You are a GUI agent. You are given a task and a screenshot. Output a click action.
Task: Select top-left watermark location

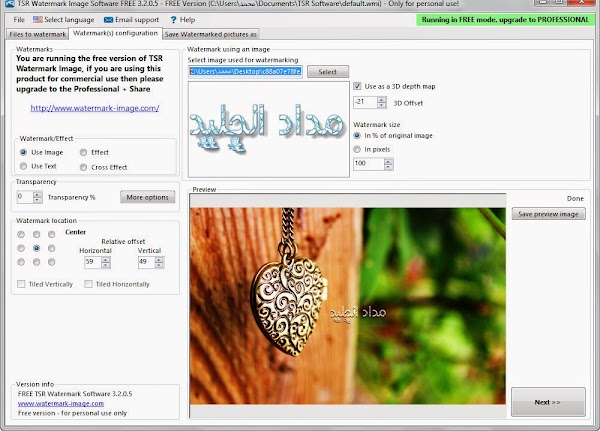[21, 234]
